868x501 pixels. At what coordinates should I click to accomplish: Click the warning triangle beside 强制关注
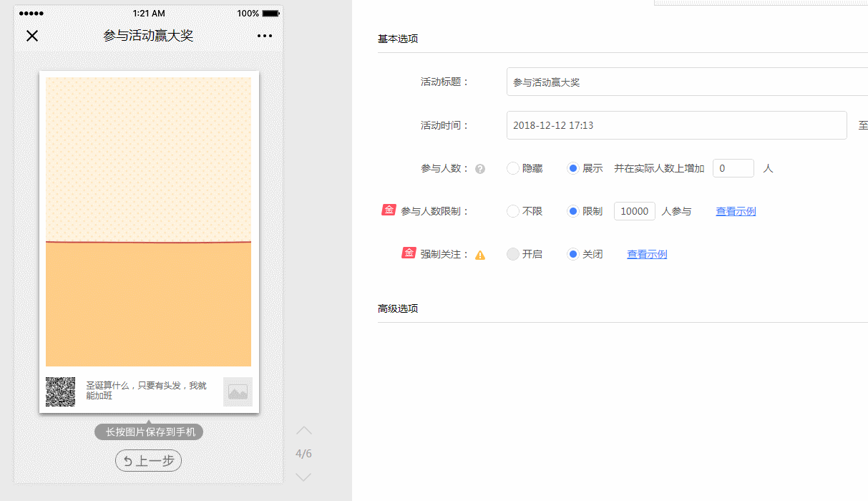480,255
